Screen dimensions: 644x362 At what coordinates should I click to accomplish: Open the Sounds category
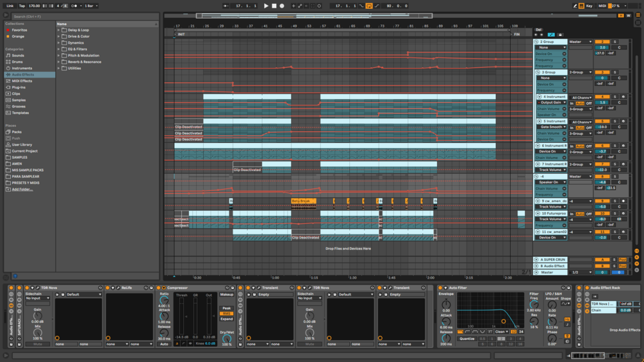[x=18, y=55]
